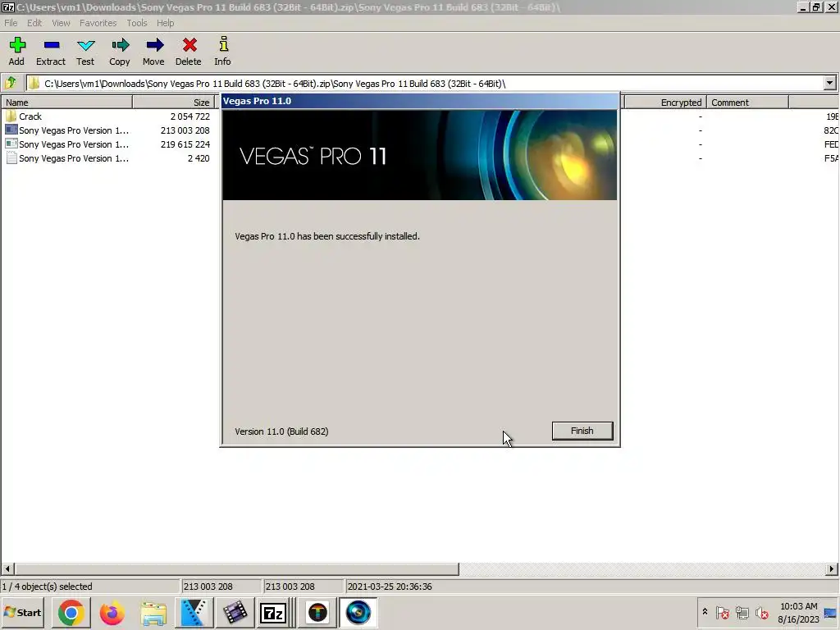Open Windows Explorer from the taskbar
Image resolution: width=840 pixels, height=630 pixels.
pos(153,613)
